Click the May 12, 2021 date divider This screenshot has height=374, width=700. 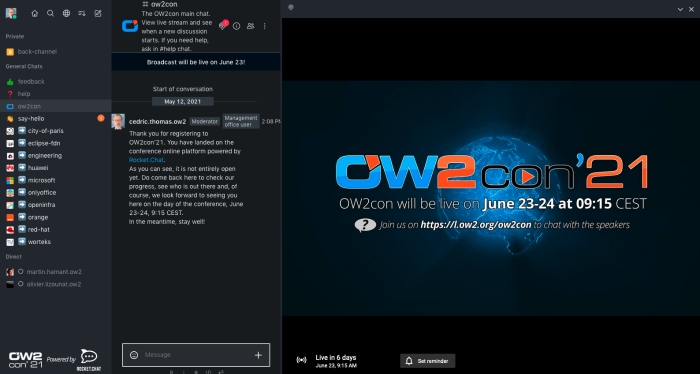pos(183,102)
